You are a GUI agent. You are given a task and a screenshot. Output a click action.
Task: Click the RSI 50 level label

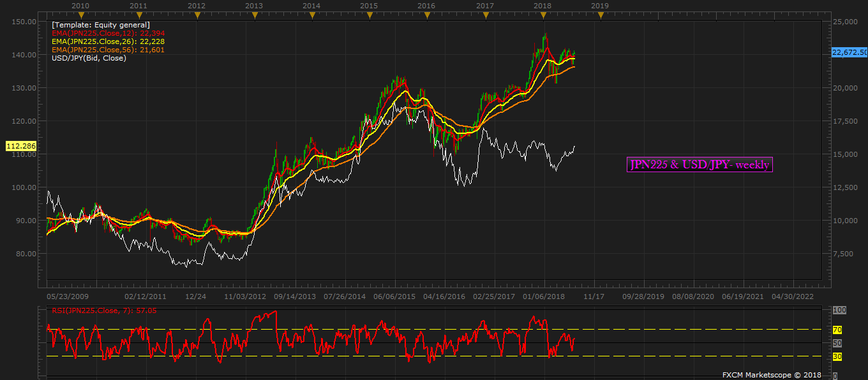[x=837, y=343]
